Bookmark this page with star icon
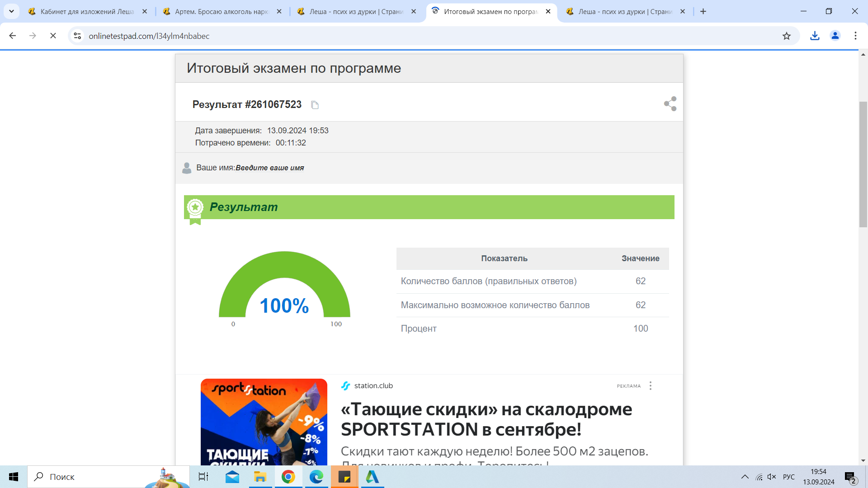The height and width of the screenshot is (488, 868). (x=787, y=36)
